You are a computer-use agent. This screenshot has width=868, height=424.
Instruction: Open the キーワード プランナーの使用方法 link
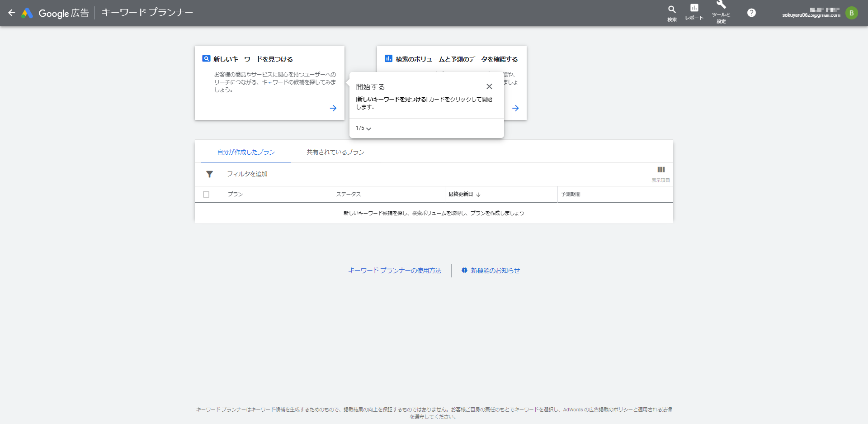tap(395, 271)
